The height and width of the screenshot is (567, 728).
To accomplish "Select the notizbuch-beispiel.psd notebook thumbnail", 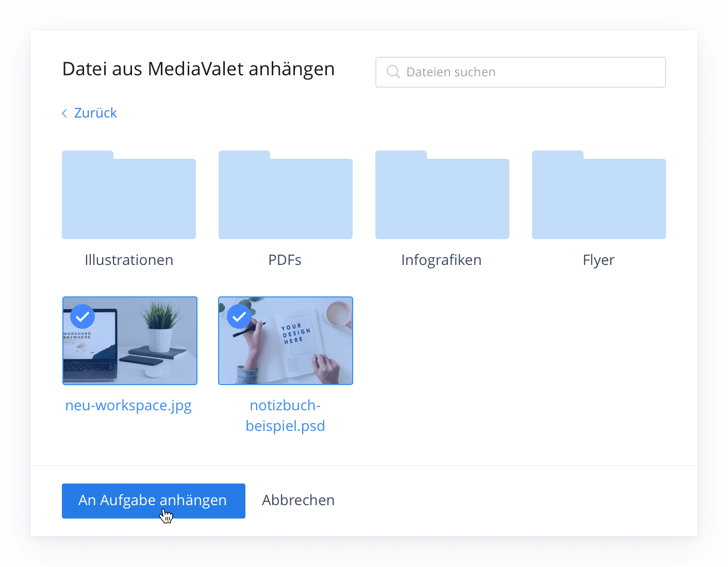I will 286,341.
